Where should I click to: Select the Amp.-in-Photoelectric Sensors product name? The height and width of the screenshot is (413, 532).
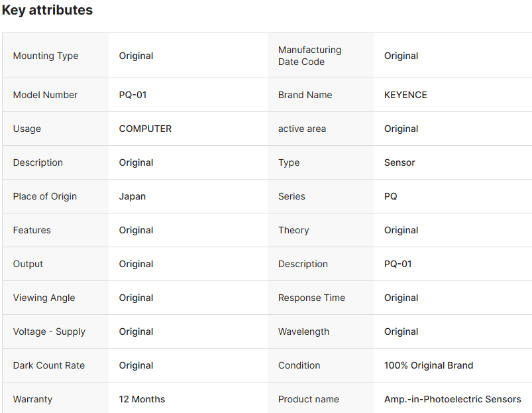(x=452, y=399)
